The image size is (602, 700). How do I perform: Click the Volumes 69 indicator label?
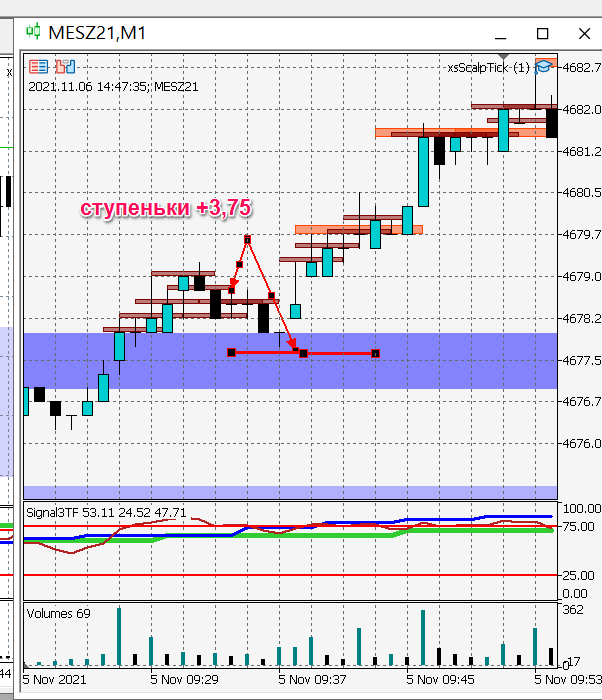pos(59,614)
